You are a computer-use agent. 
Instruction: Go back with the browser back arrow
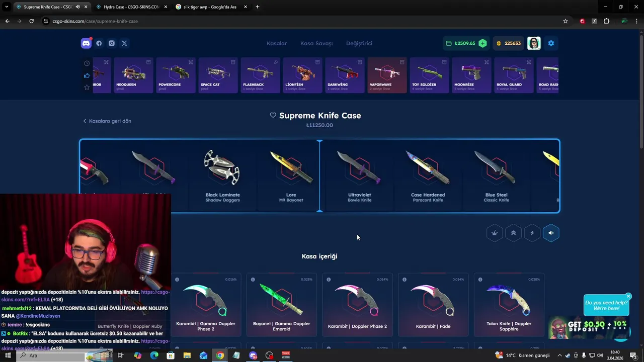point(7,21)
